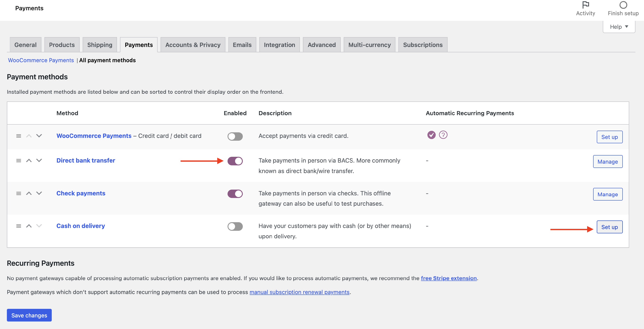Click the Save changes button
The image size is (644, 329).
point(29,315)
